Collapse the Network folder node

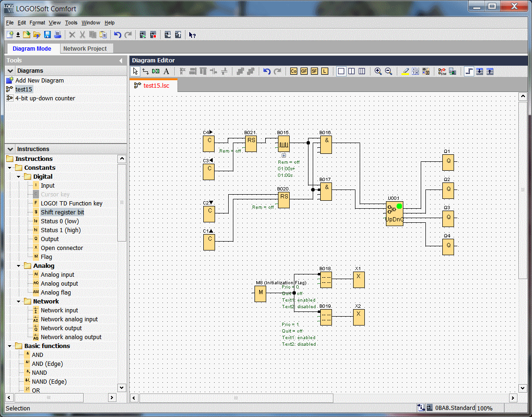point(19,302)
